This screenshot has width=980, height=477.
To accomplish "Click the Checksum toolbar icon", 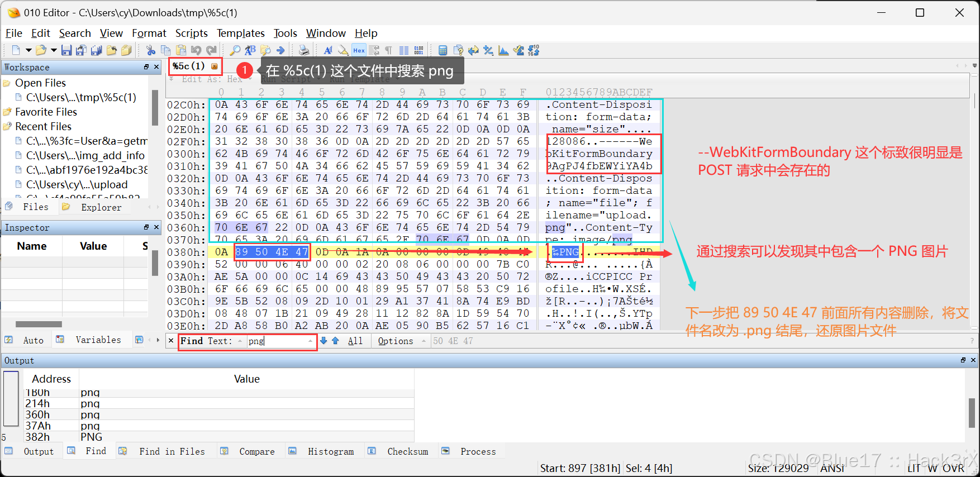I will 518,50.
